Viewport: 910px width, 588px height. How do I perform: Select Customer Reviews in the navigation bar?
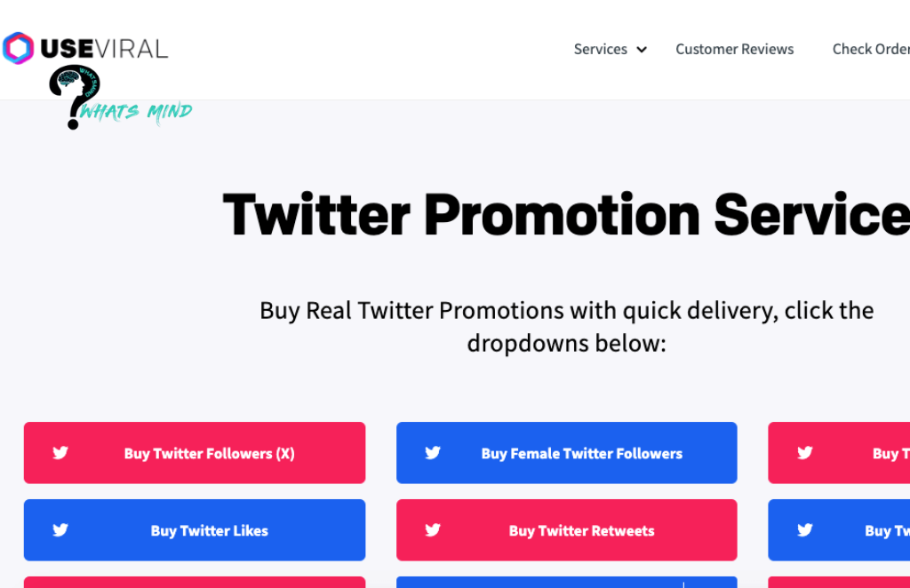click(x=735, y=50)
